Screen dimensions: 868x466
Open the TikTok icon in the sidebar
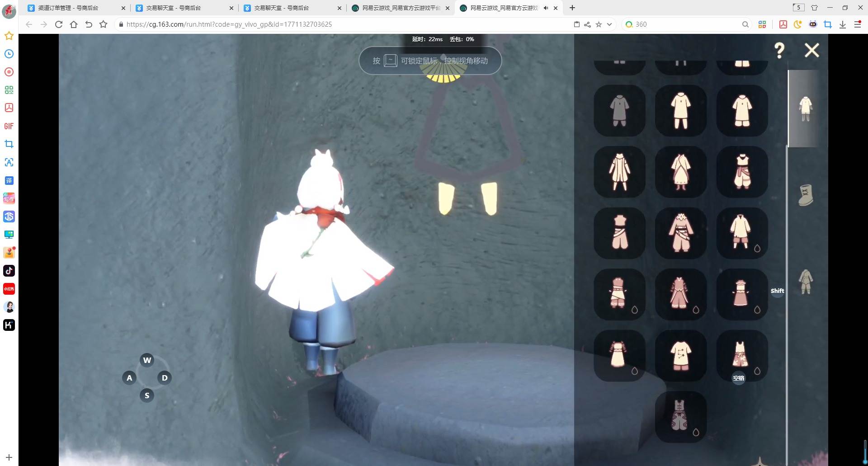9,271
